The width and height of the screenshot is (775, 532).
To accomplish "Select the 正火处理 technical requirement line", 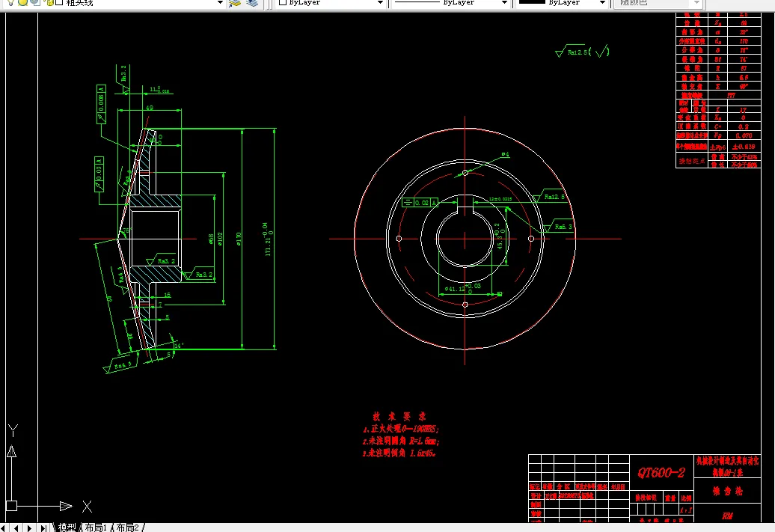I will pos(401,429).
